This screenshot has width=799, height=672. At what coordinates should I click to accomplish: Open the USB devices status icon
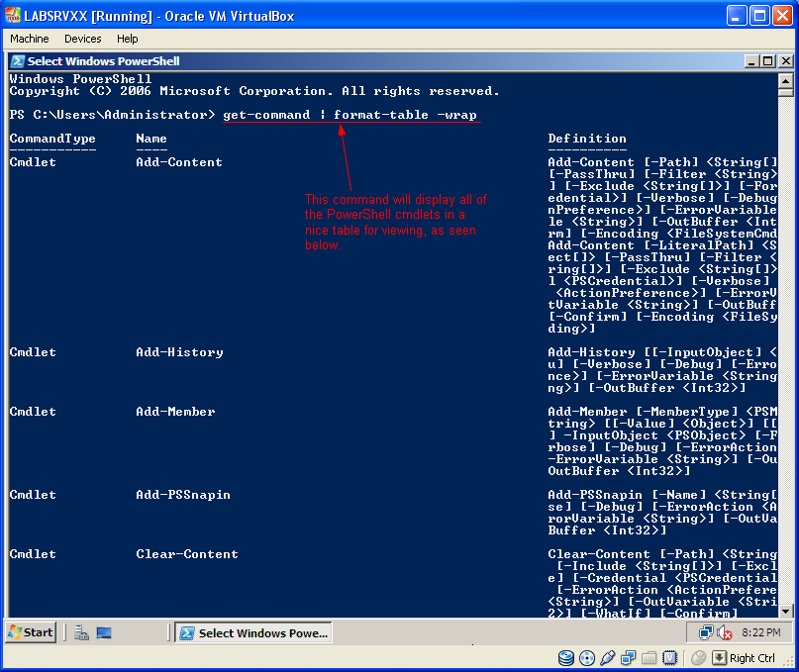[x=607, y=658]
